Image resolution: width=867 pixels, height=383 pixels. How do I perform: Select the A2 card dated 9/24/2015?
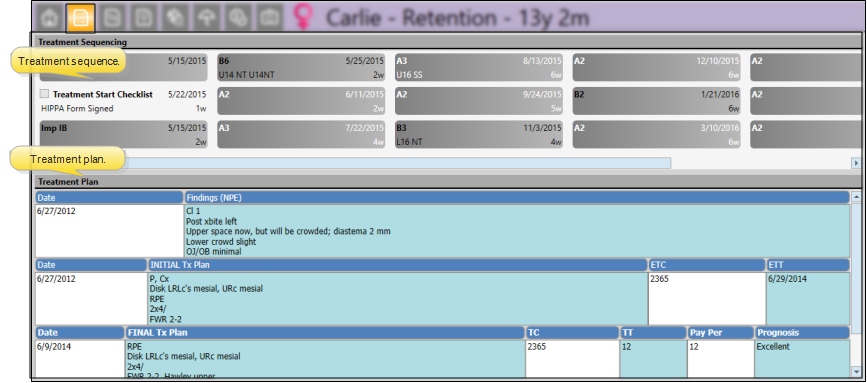coord(479,101)
